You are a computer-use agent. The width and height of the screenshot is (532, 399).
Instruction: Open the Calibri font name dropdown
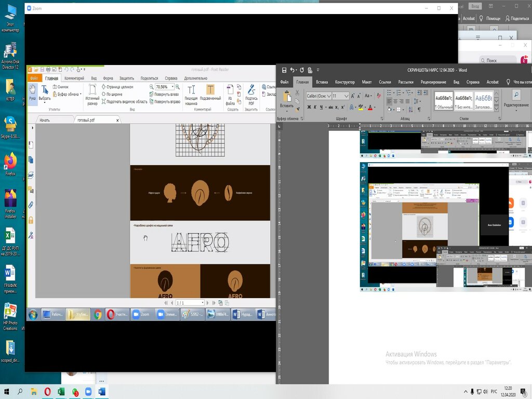click(x=329, y=96)
